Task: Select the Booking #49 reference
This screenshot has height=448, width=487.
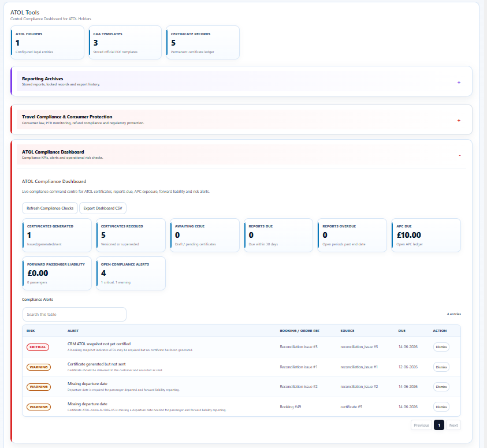Action: click(x=291, y=406)
